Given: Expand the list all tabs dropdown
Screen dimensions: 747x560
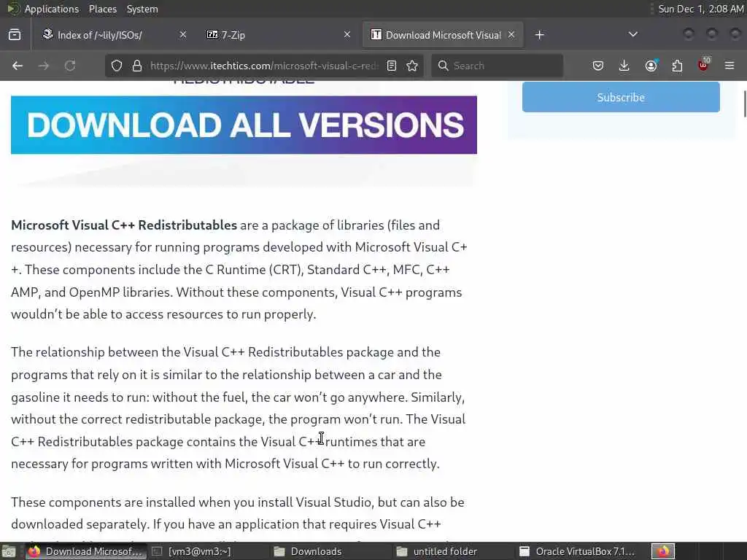Looking at the screenshot, I should (632, 34).
